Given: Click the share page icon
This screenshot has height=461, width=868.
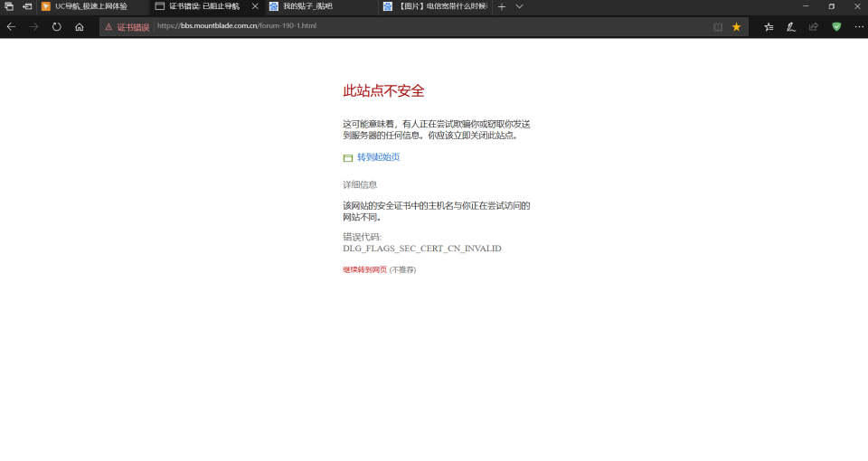Looking at the screenshot, I should [x=814, y=26].
